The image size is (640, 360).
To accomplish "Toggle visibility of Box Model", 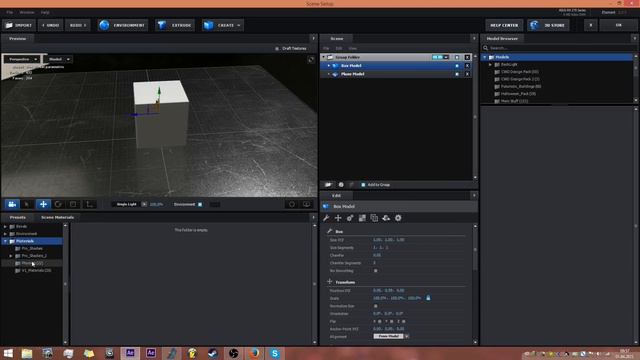I will pos(457,66).
